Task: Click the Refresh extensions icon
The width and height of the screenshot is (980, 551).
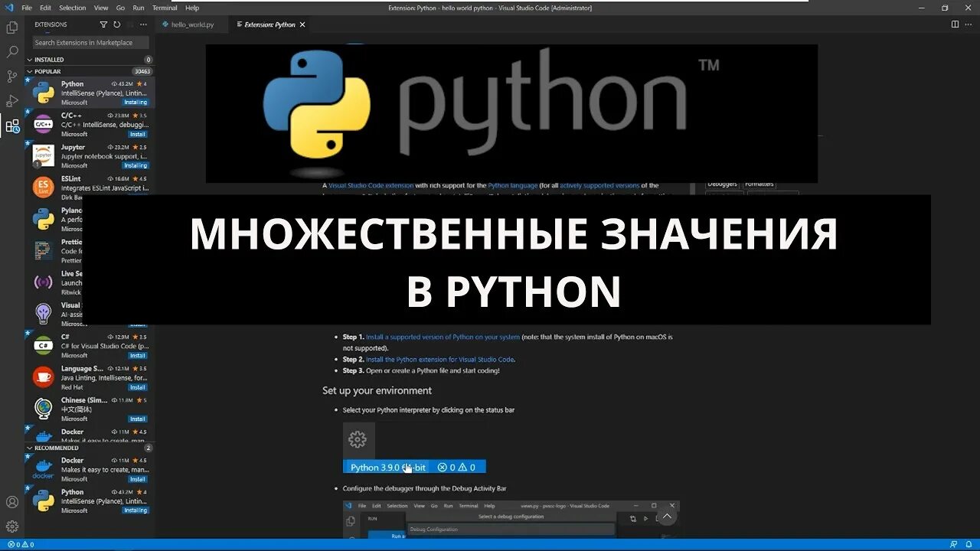Action: pos(116,24)
